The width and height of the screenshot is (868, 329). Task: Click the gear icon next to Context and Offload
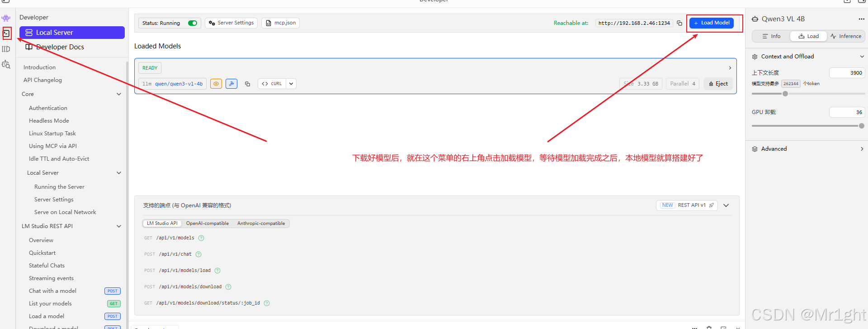click(755, 57)
